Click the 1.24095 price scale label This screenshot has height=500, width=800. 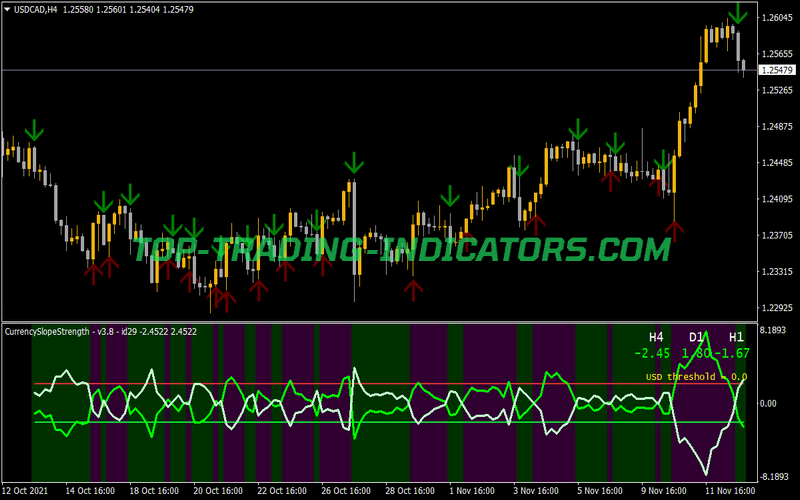click(777, 199)
